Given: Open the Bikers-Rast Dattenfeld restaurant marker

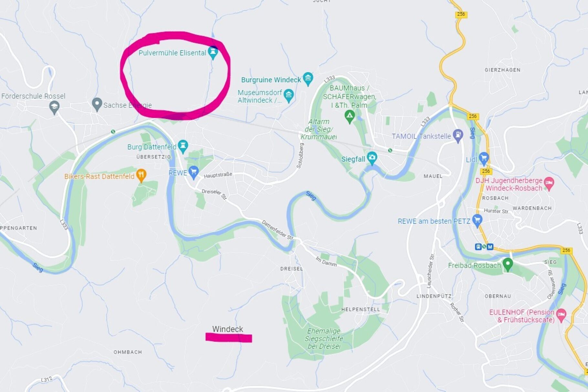Looking at the screenshot, I should tap(141, 176).
